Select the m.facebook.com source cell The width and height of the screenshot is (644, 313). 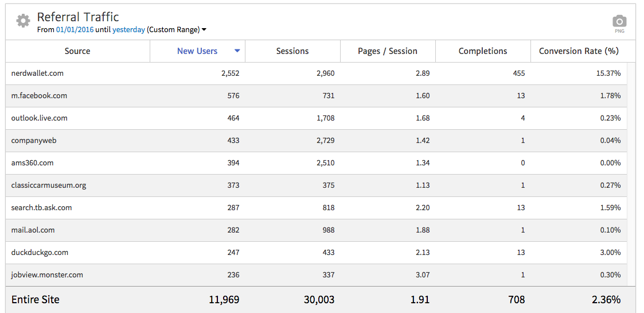coord(39,95)
